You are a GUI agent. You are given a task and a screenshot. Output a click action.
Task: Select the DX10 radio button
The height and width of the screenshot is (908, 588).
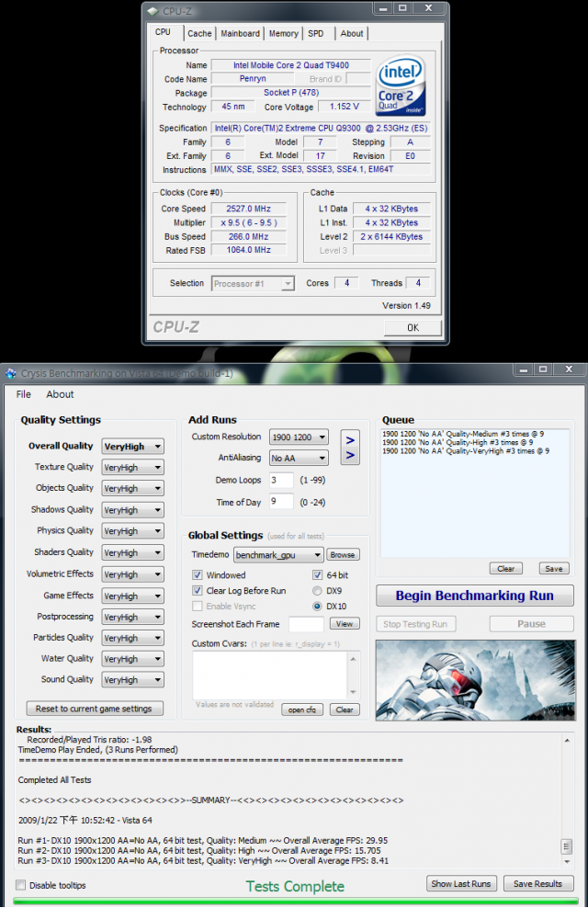click(x=317, y=607)
